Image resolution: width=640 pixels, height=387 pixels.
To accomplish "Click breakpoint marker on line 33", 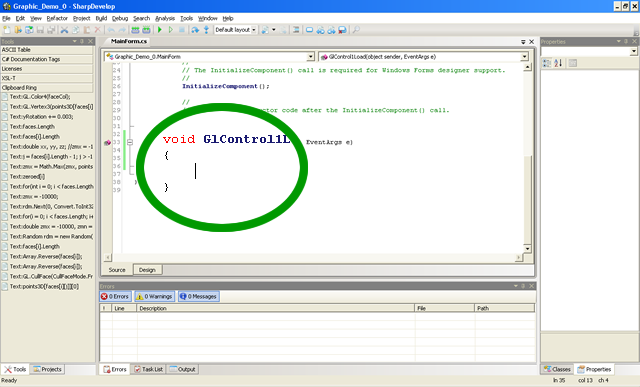I will click(107, 142).
